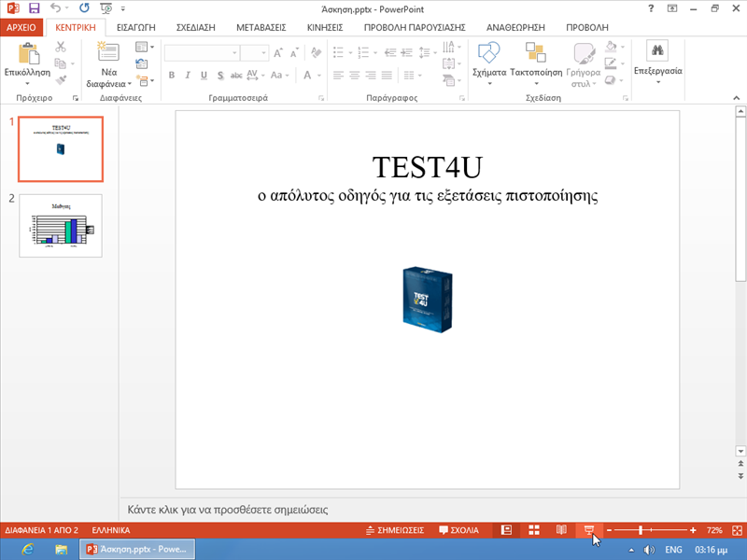This screenshot has width=747, height=560.
Task: Decrease the font size
Action: [294, 52]
